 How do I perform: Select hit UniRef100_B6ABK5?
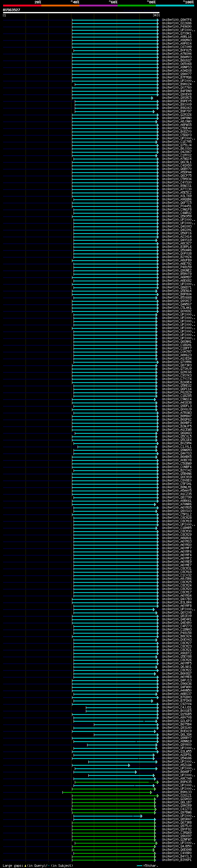pyautogui.click(x=176, y=457)
